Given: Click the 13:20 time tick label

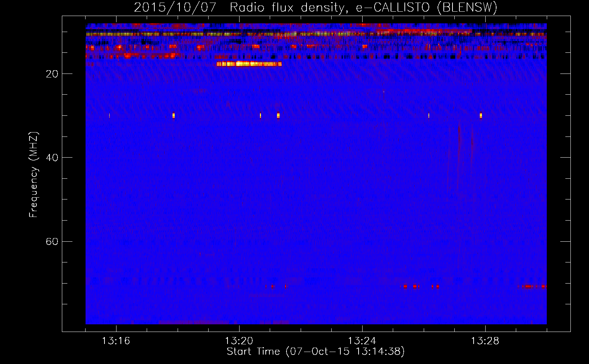Looking at the screenshot, I should click(239, 341).
